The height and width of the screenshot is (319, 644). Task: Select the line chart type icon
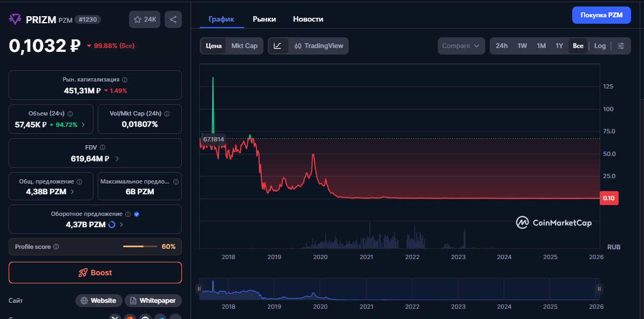[277, 46]
